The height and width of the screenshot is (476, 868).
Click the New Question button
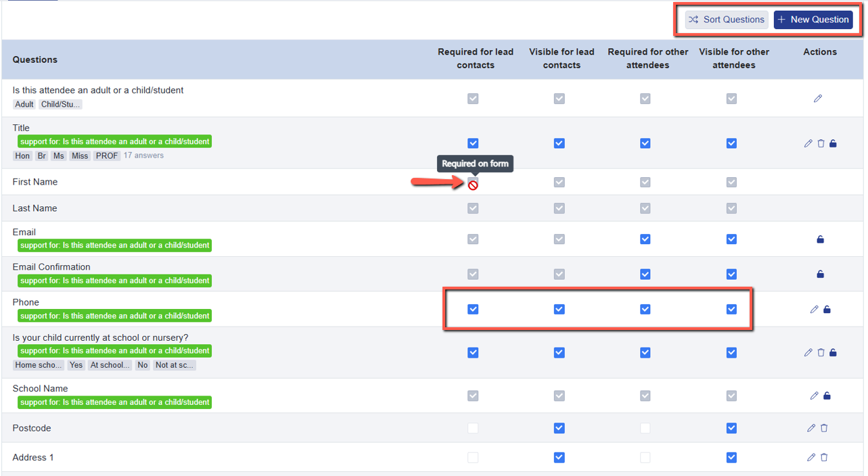click(x=813, y=20)
